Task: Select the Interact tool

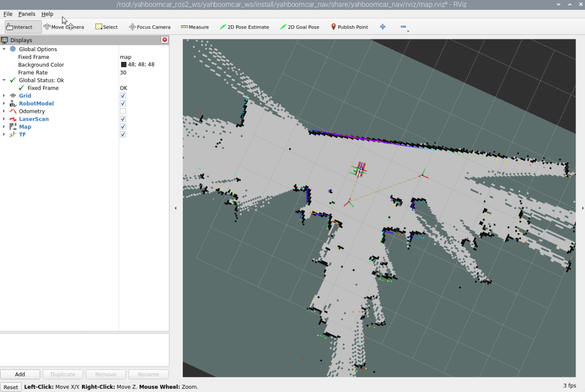Action: coord(20,27)
